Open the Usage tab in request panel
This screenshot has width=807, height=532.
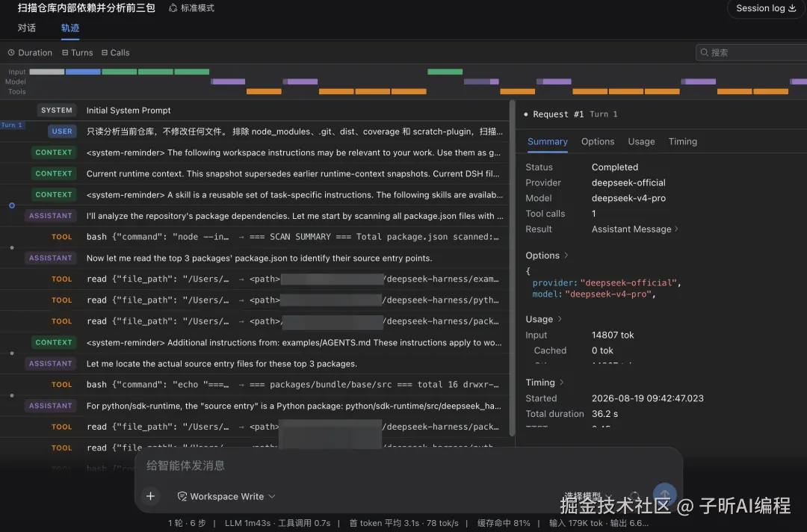coord(641,141)
